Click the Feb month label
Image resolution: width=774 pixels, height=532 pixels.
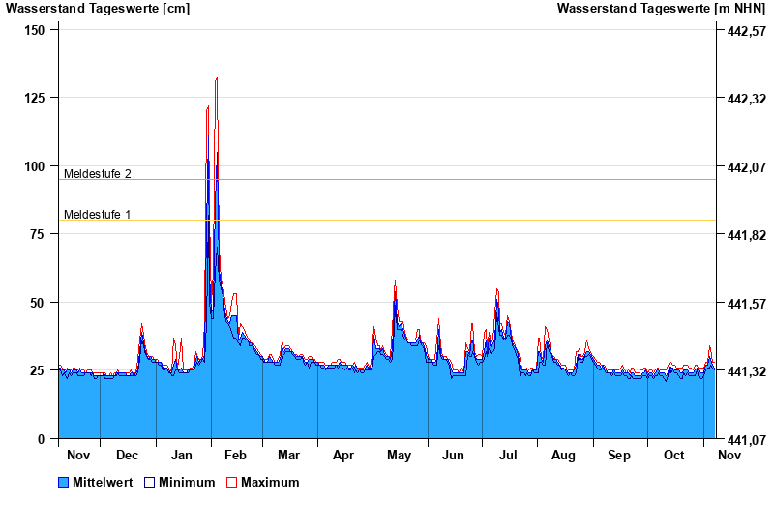click(235, 455)
